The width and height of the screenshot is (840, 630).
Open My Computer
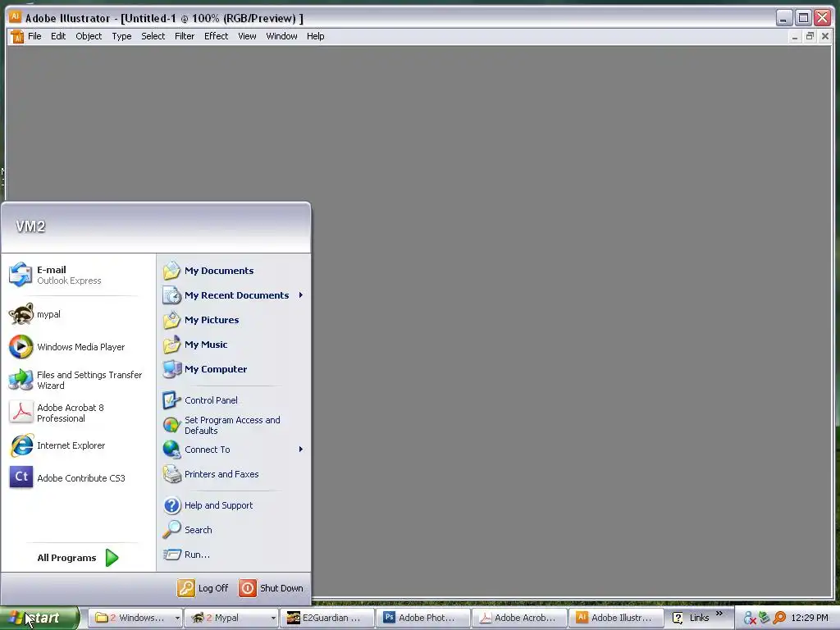point(234,369)
